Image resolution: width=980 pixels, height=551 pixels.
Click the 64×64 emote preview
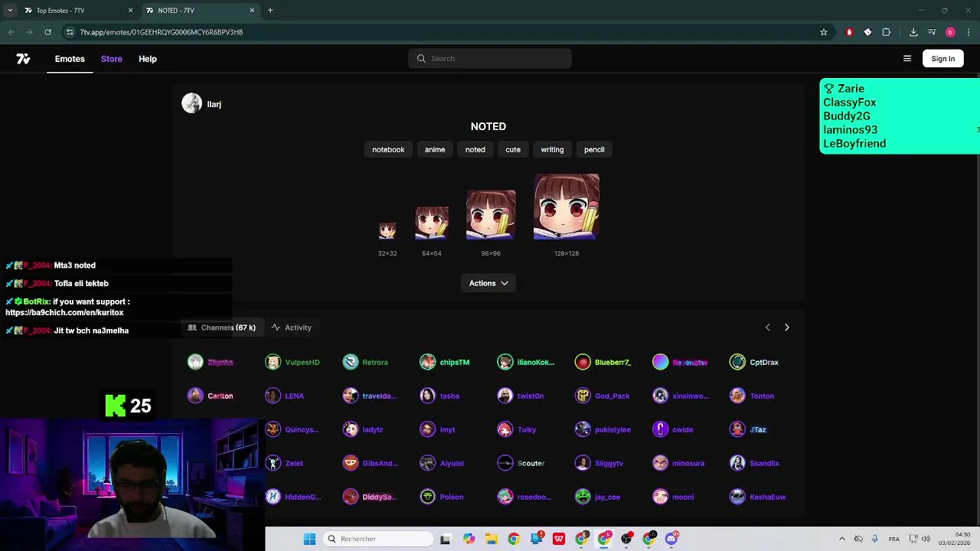click(x=432, y=223)
